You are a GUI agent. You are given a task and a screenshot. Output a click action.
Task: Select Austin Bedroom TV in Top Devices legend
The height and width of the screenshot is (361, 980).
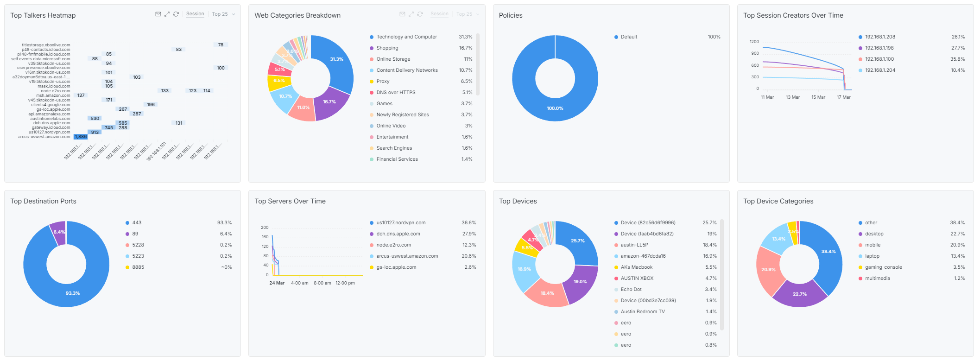click(665, 312)
